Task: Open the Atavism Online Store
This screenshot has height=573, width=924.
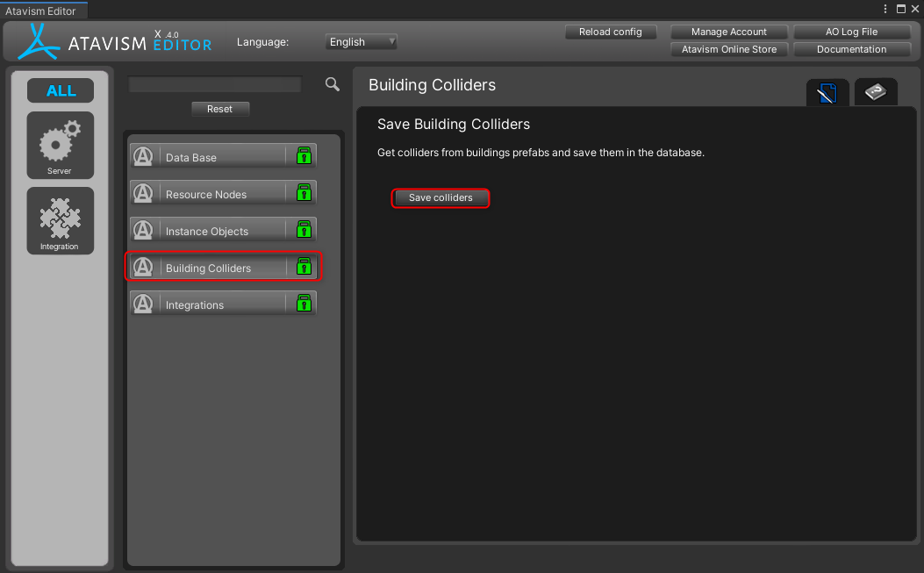Action: tap(728, 50)
